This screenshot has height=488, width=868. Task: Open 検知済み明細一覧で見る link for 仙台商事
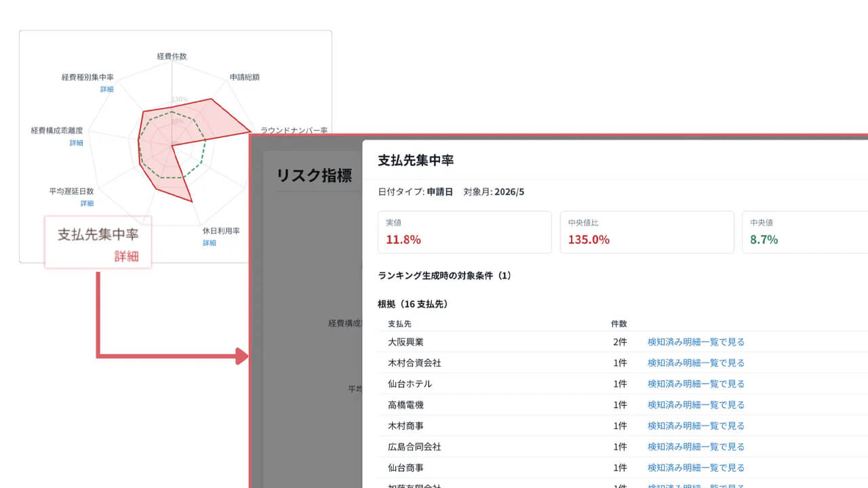point(696,468)
